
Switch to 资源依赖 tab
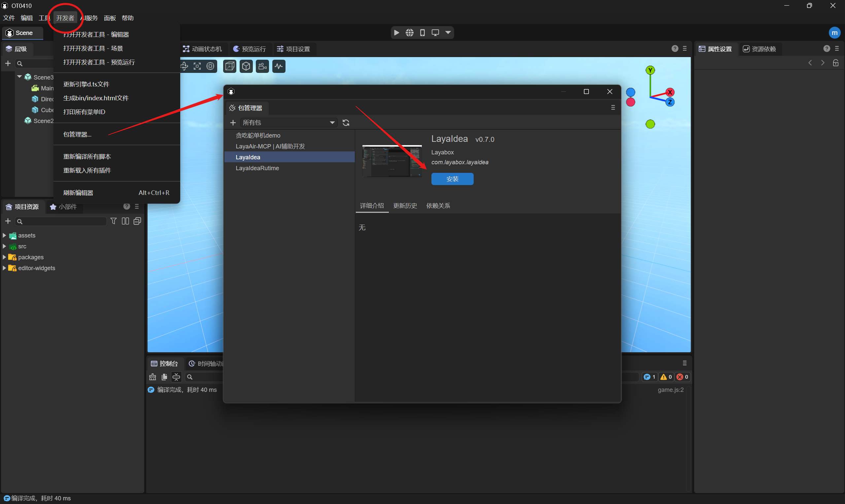760,49
